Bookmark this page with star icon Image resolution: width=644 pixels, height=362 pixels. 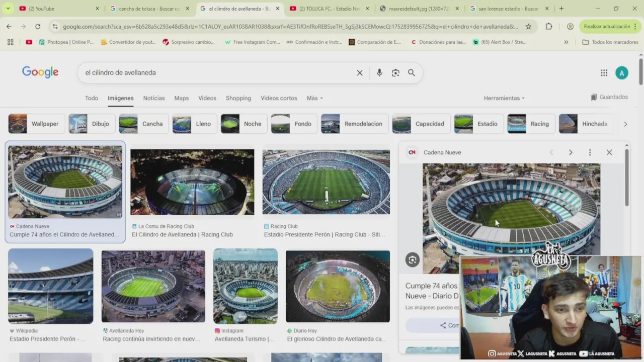[528, 26]
